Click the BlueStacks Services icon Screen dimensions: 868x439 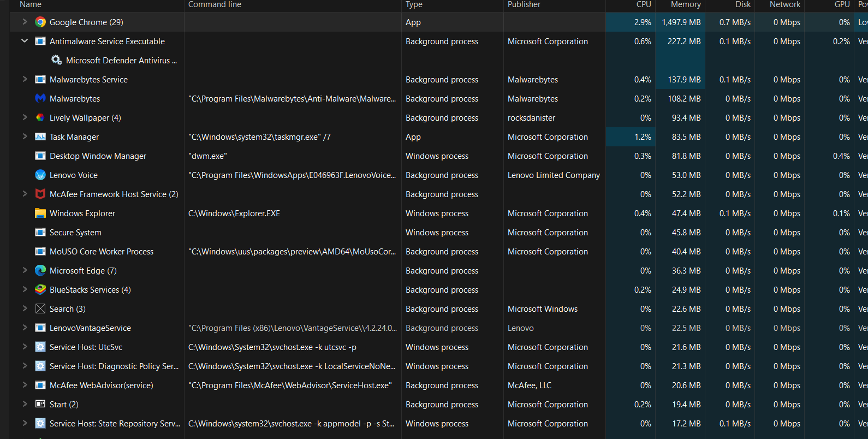40,289
